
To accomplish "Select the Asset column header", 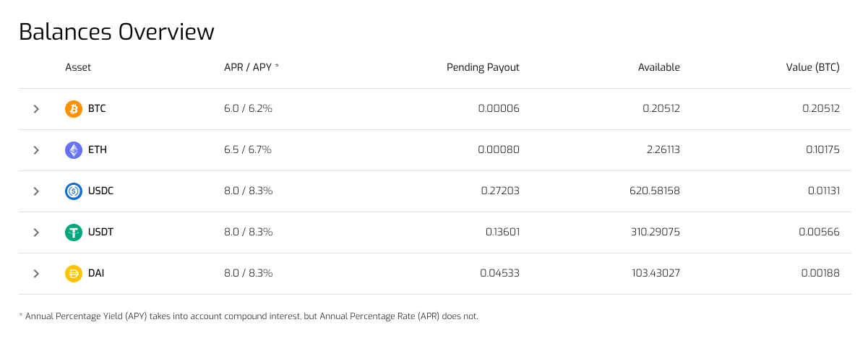I will pyautogui.click(x=78, y=67).
